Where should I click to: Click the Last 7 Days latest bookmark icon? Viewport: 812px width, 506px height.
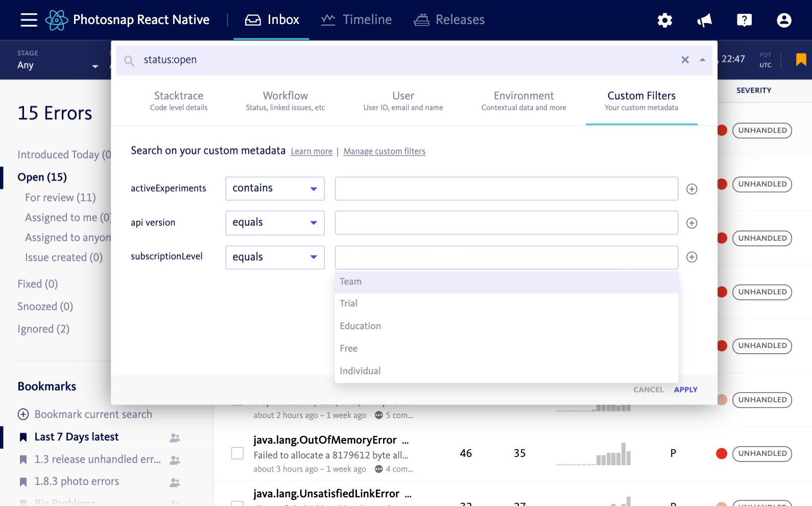pyautogui.click(x=23, y=437)
